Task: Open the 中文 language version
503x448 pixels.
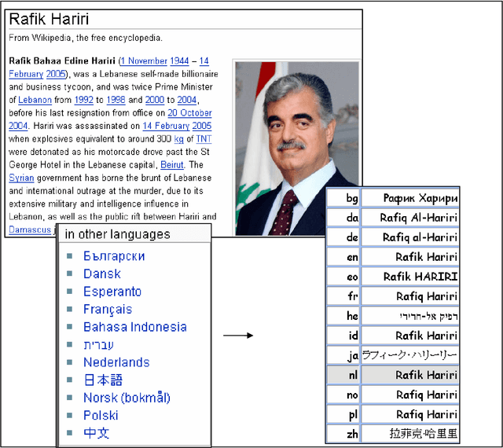Action: [96, 433]
